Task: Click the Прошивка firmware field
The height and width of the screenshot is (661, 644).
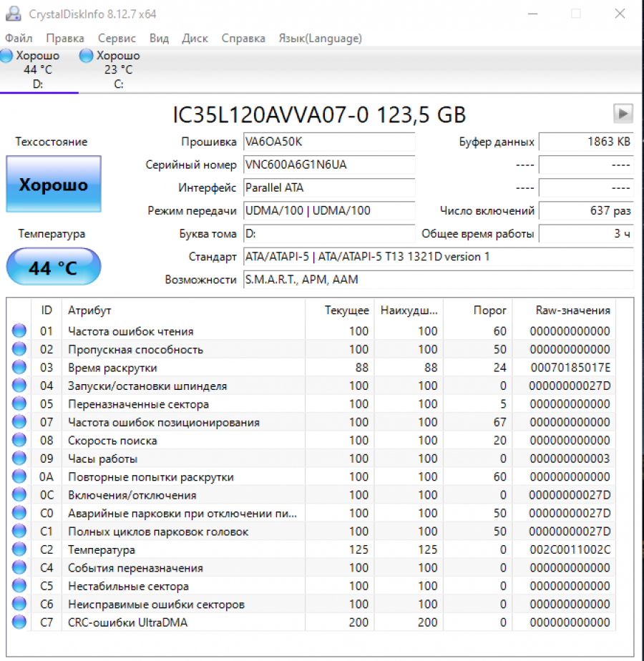Action: click(328, 142)
